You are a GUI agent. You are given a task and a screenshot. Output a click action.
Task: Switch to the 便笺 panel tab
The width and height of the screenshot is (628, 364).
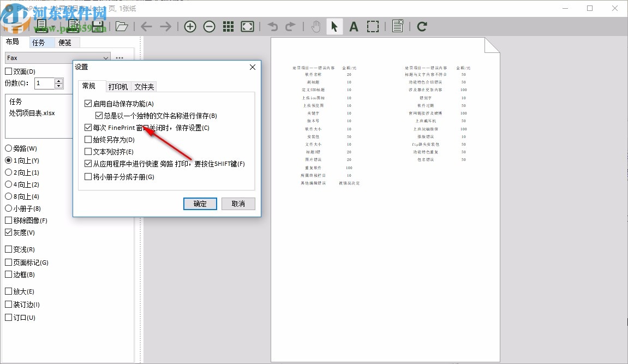click(65, 42)
